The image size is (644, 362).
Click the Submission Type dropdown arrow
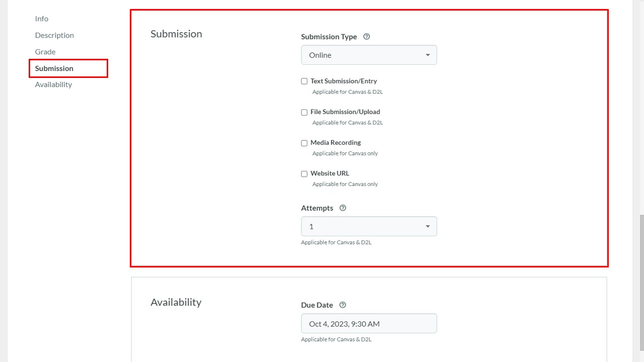pyautogui.click(x=428, y=55)
